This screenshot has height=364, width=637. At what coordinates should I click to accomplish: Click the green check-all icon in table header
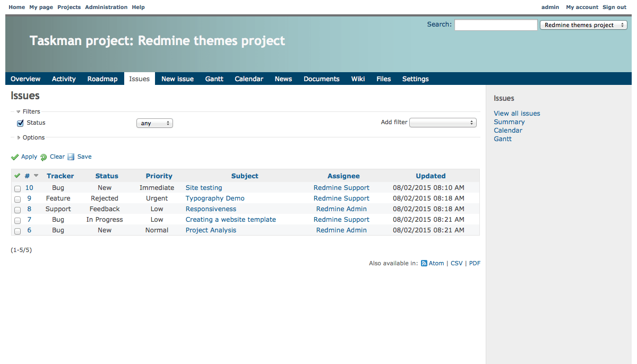point(17,176)
